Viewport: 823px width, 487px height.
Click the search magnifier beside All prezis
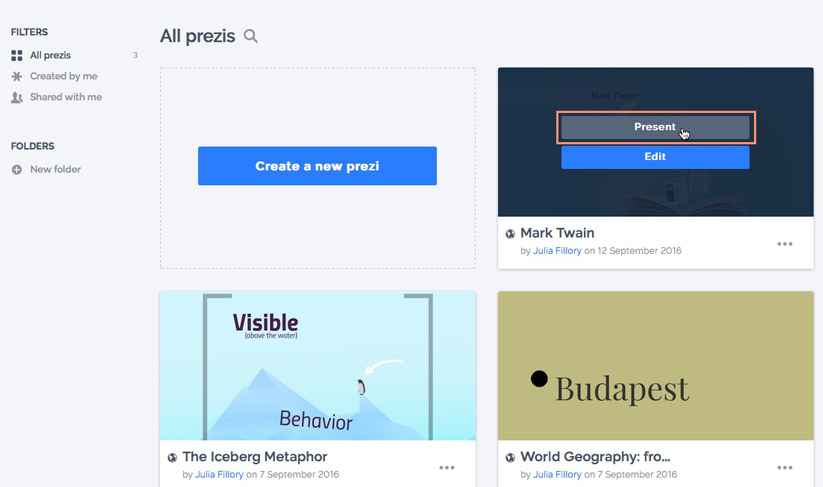click(251, 37)
